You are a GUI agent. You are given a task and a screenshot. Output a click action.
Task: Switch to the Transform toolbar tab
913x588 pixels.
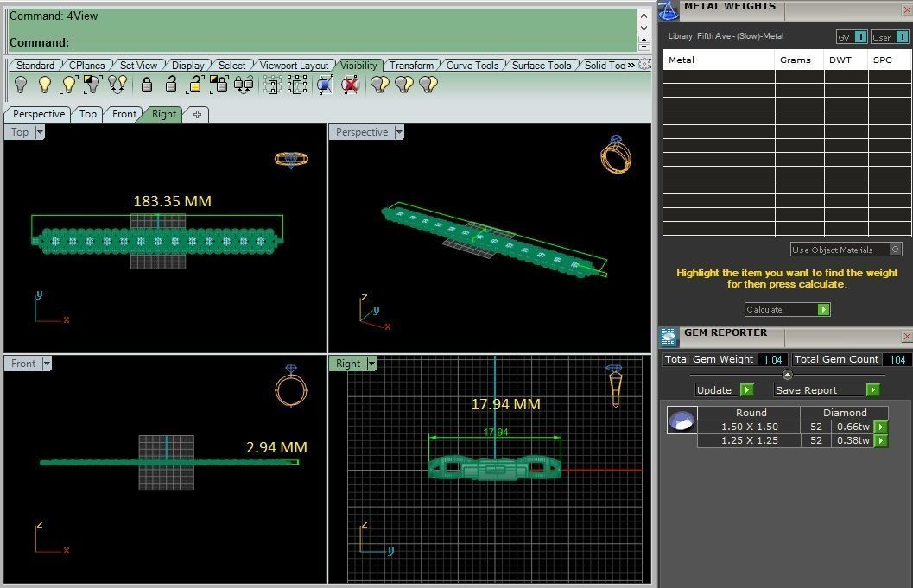[x=411, y=66]
